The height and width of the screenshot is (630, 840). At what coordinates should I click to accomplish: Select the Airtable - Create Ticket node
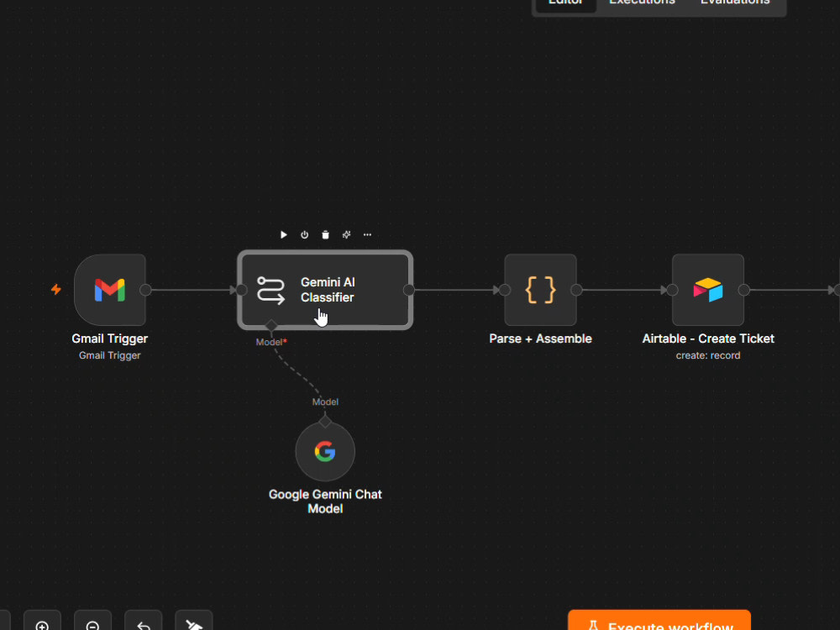pos(707,290)
